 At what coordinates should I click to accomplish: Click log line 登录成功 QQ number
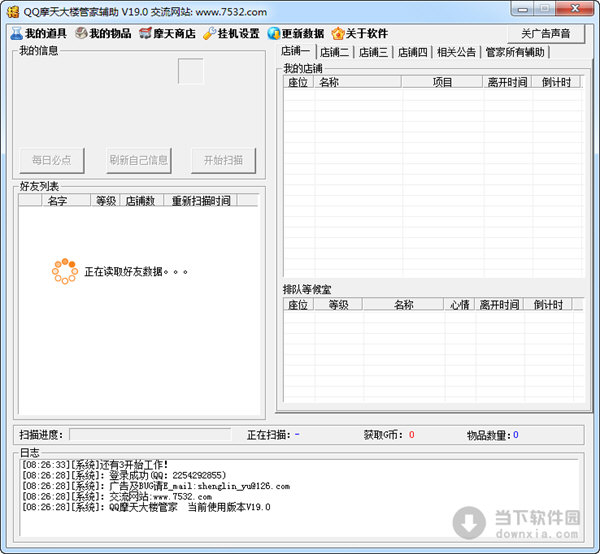tap(124, 476)
